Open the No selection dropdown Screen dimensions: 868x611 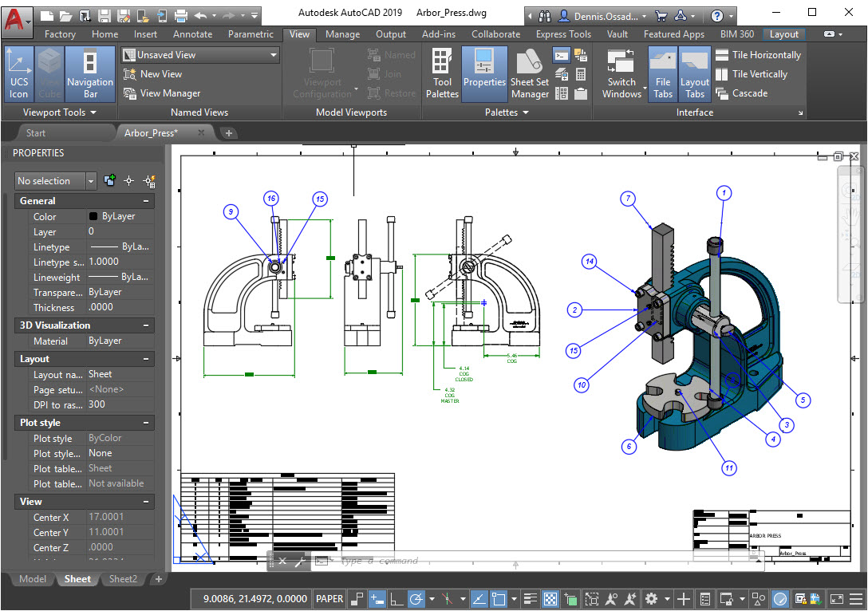[x=90, y=181]
